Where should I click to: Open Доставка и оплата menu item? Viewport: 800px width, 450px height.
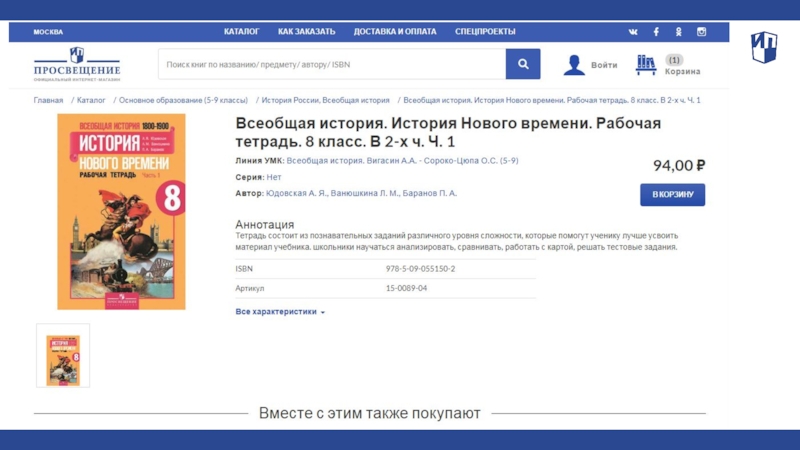[x=395, y=32]
